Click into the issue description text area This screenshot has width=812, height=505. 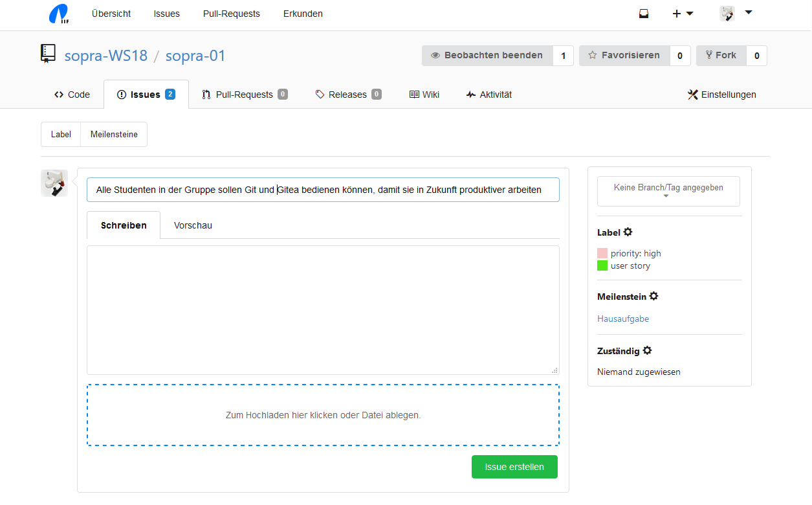point(323,309)
